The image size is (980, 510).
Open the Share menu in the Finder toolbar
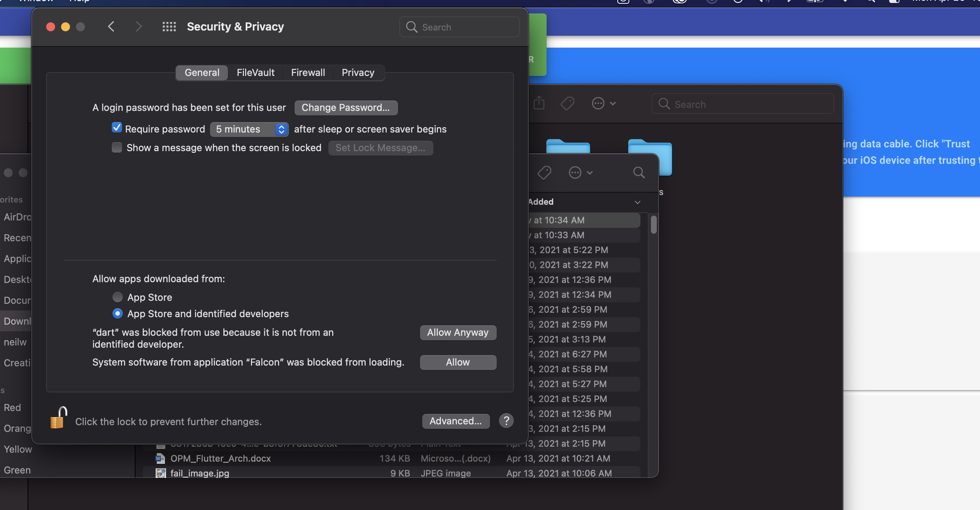click(x=539, y=103)
